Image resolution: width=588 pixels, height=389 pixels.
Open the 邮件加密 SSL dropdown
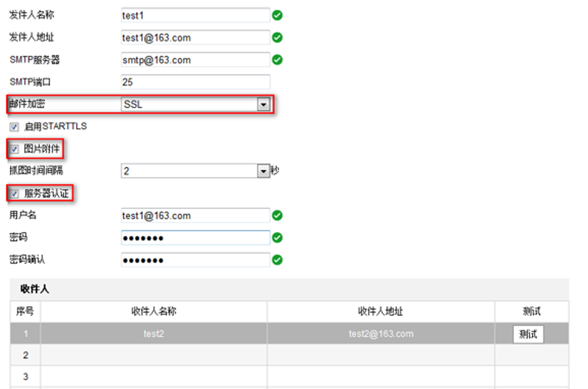click(x=263, y=105)
